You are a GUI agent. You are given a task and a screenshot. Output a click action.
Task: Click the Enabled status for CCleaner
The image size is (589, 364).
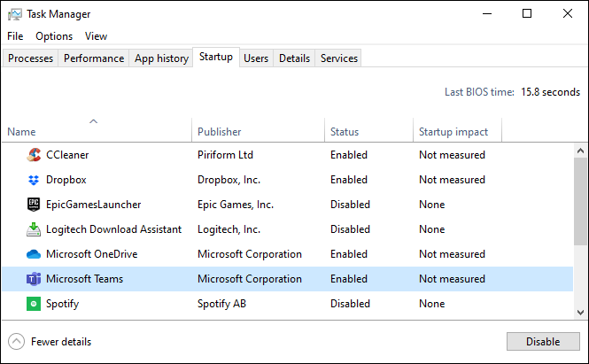click(x=349, y=155)
